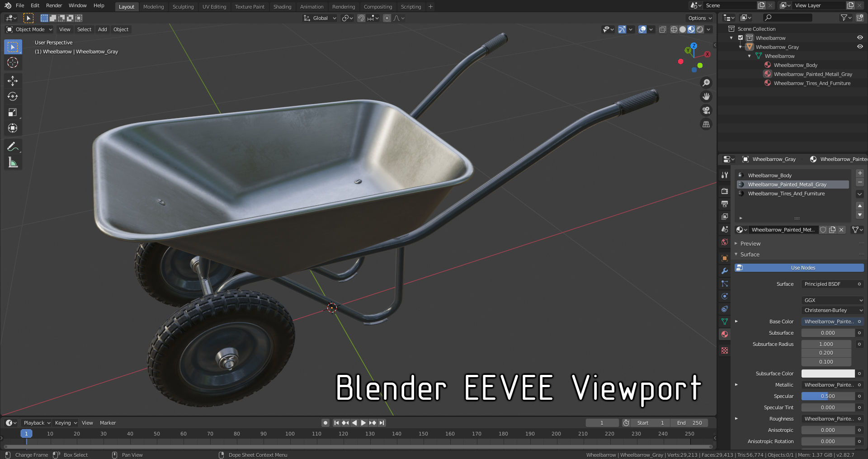Hide Wheelbarrow collection via eye icon
Screen dimensions: 868x459
pyautogui.click(x=860, y=38)
